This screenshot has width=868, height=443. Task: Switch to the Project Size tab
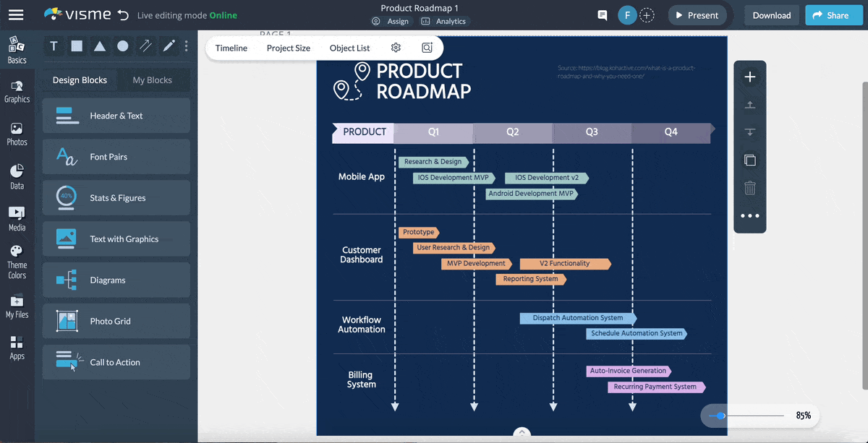(x=288, y=48)
